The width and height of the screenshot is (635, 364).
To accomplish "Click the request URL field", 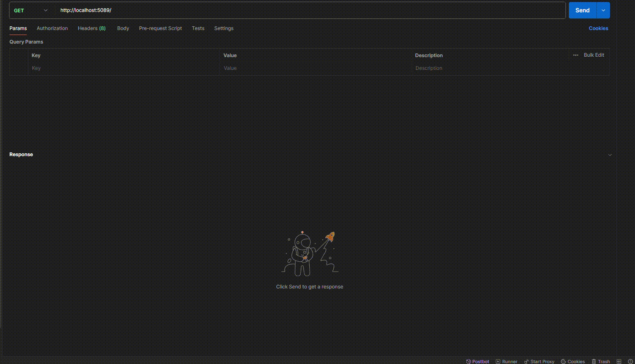I will pos(310,10).
